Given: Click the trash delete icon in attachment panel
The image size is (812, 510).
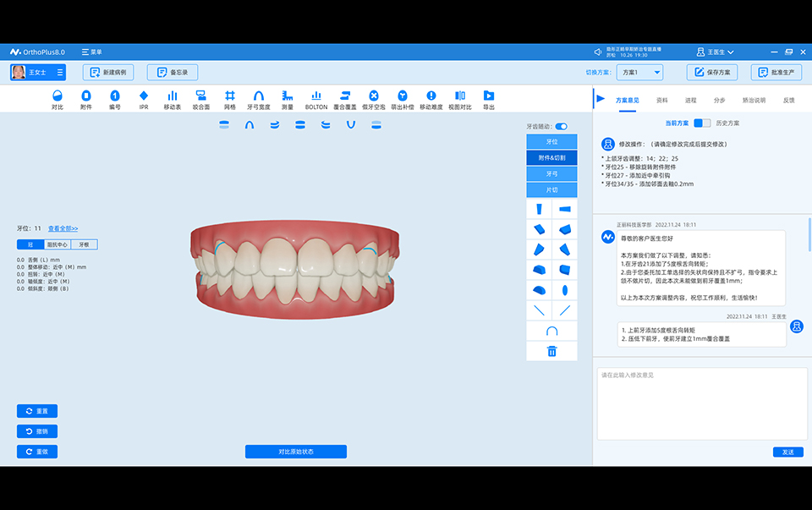Looking at the screenshot, I should point(552,351).
